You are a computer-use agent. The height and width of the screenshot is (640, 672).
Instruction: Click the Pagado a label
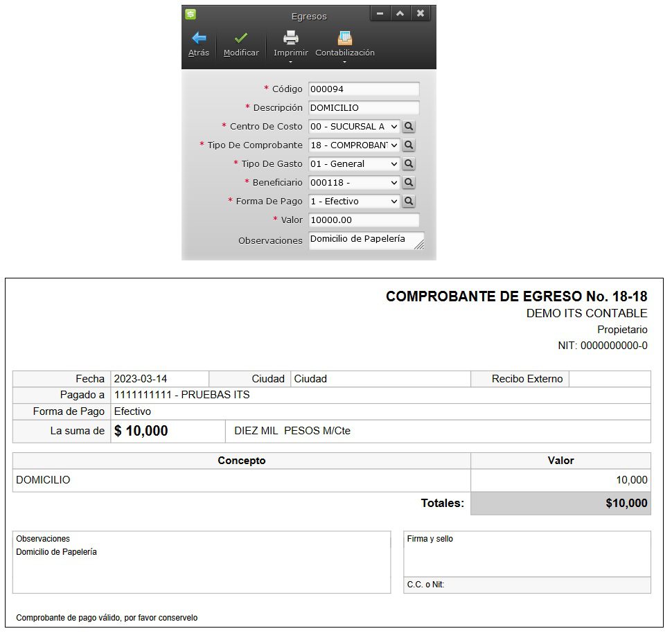coord(82,395)
